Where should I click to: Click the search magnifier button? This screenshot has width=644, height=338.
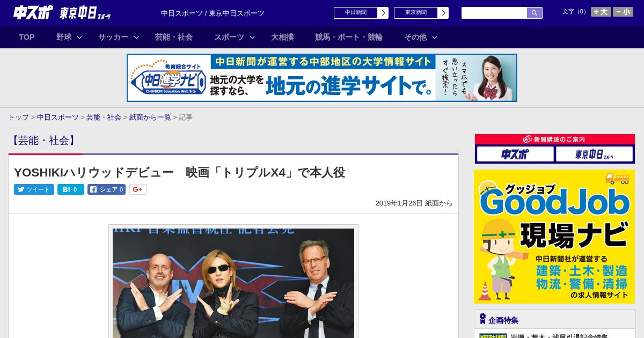point(535,13)
